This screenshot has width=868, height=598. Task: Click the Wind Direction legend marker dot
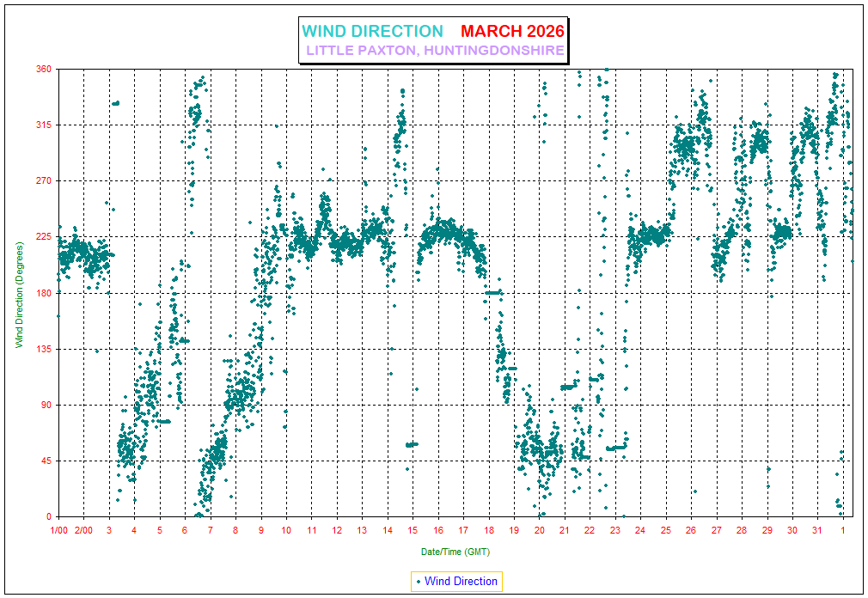pos(419,582)
